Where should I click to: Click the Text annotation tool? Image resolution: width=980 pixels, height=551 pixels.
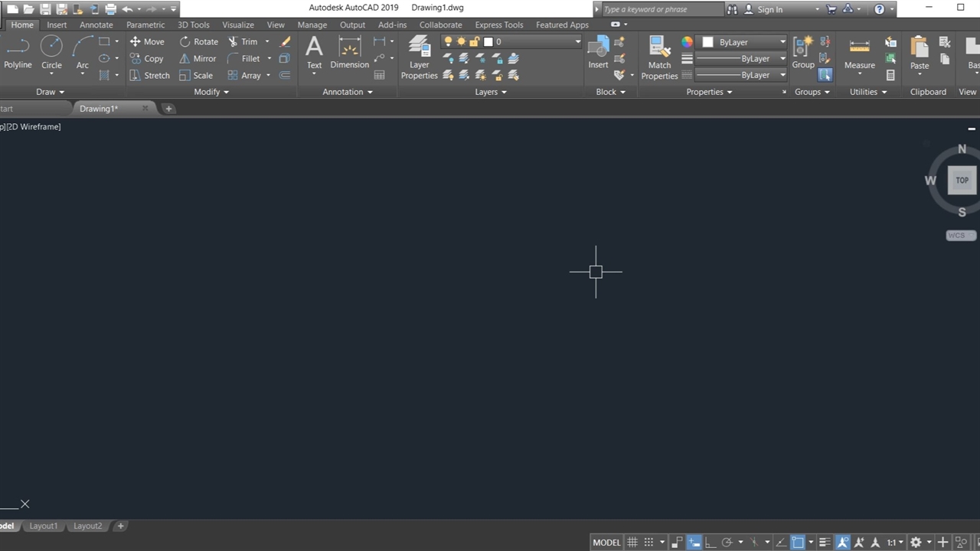coord(314,52)
